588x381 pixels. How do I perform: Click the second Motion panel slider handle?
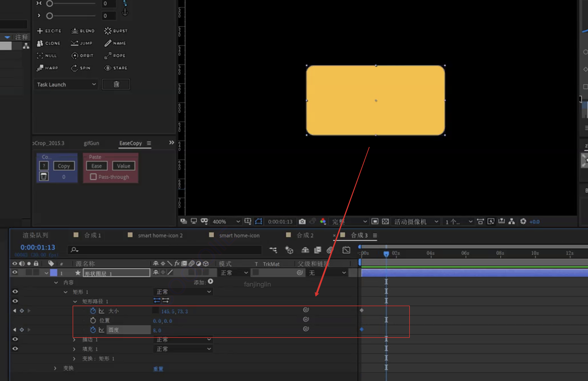point(49,16)
